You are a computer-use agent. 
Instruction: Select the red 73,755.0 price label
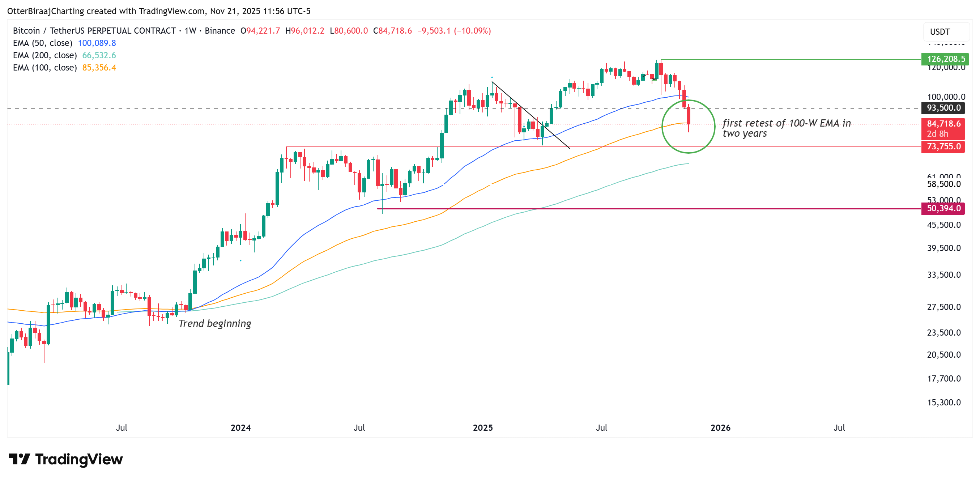click(943, 147)
